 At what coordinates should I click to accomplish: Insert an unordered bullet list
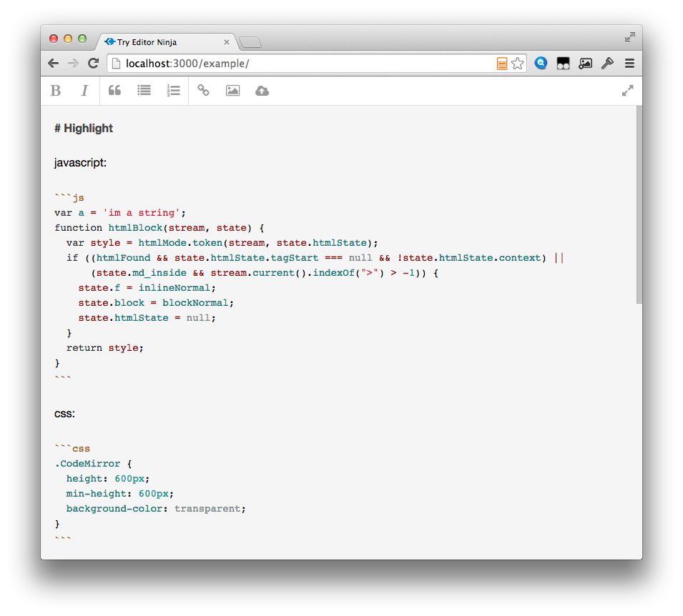coord(144,91)
